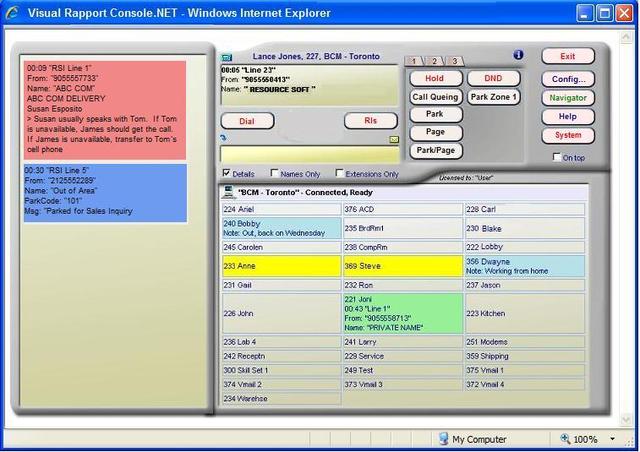The width and height of the screenshot is (640, 452).
Task: Click the phone icon beside Lance Jones
Action: coord(227,58)
